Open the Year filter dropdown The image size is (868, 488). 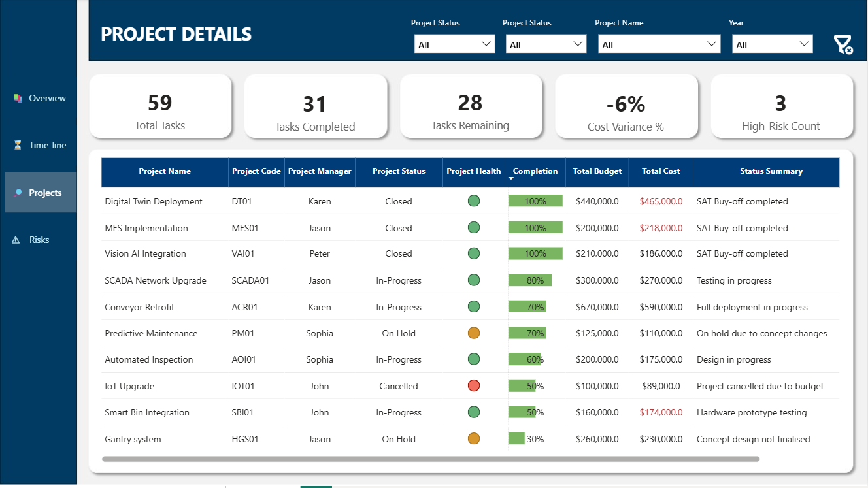click(772, 44)
